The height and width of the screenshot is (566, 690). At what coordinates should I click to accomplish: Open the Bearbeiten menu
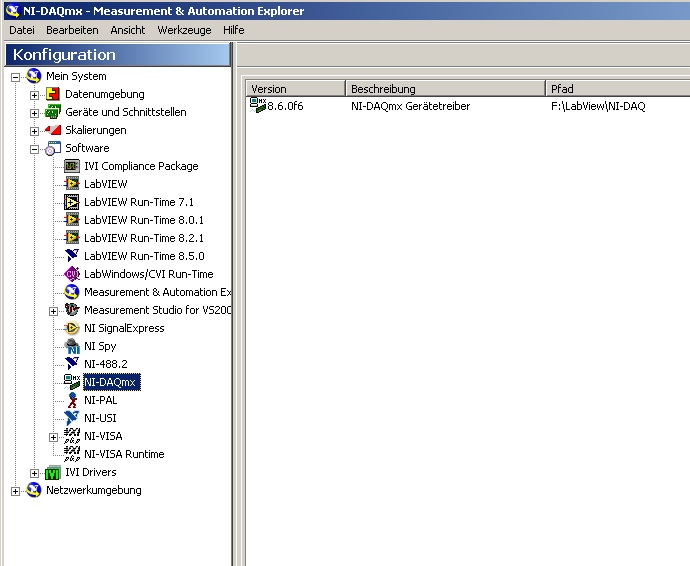(72, 30)
